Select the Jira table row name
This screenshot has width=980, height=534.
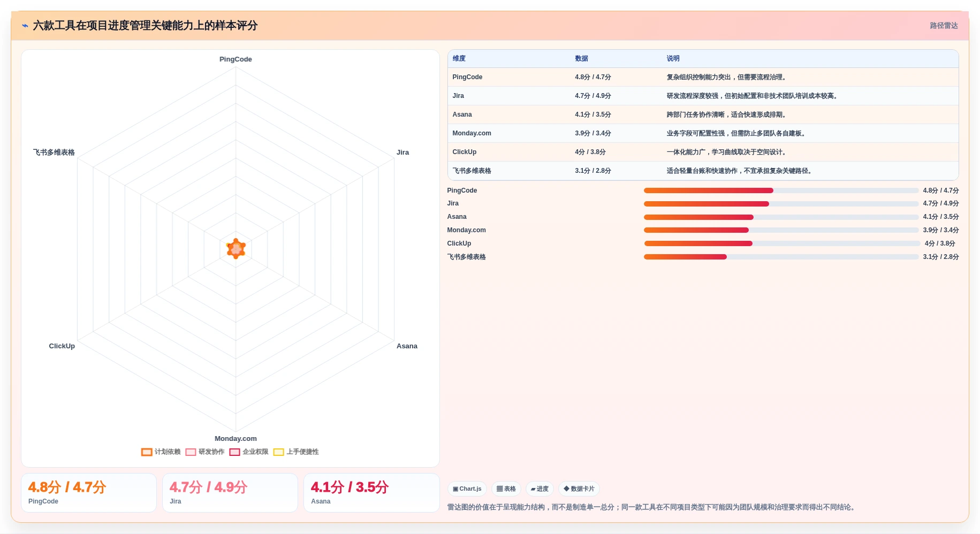coord(458,96)
